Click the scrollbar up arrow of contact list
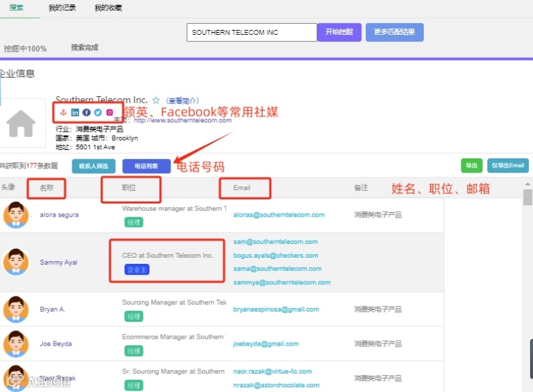This screenshot has width=533, height=392. 528,184
